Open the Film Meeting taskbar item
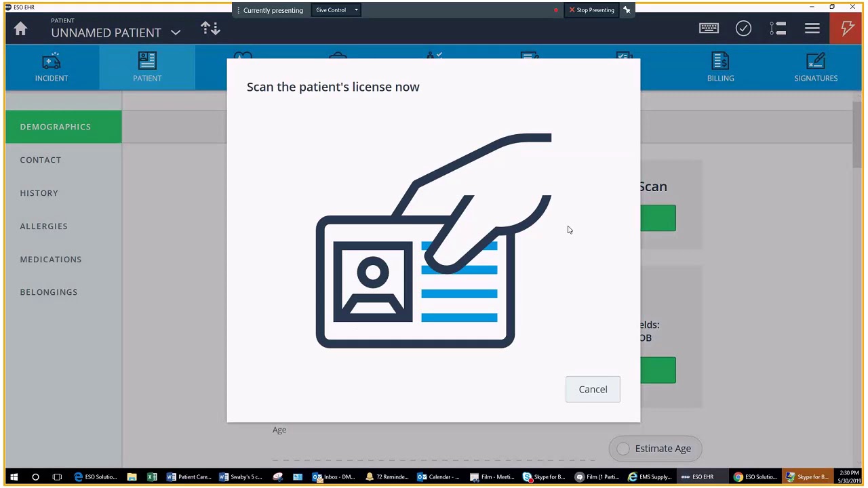This screenshot has height=488, width=868. (x=492, y=477)
